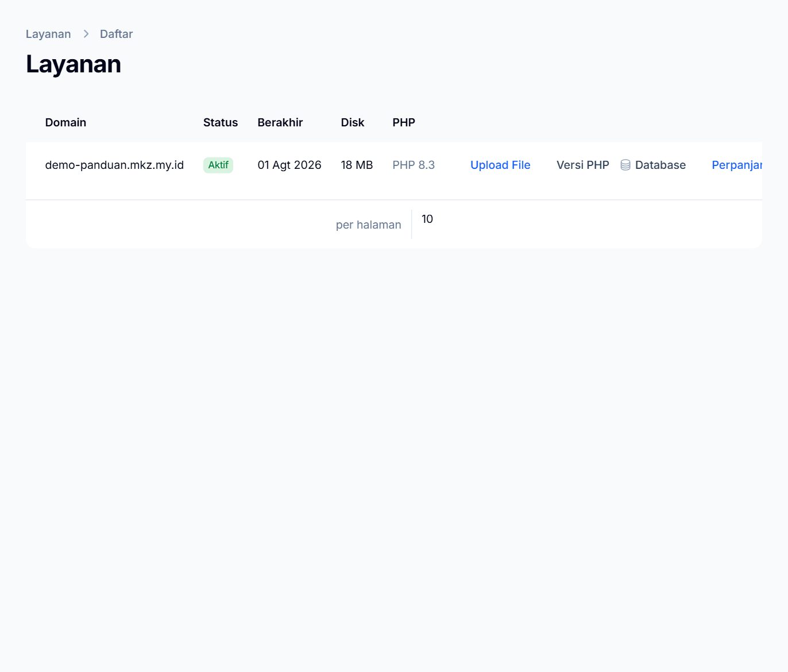Sort by the Disk column header
The height and width of the screenshot is (672, 788).
(x=353, y=122)
